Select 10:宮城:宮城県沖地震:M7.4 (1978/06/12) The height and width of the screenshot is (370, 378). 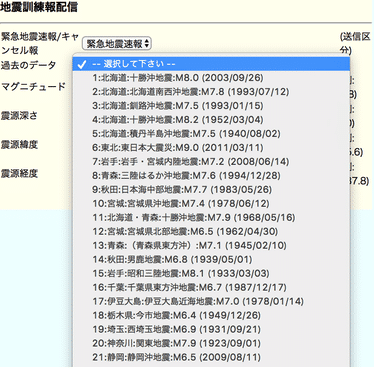[211, 204]
